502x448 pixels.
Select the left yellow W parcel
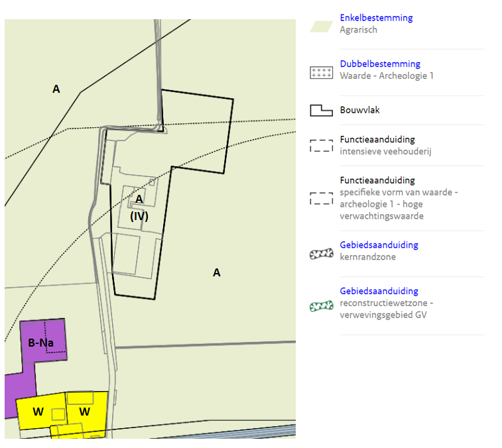coord(41,411)
